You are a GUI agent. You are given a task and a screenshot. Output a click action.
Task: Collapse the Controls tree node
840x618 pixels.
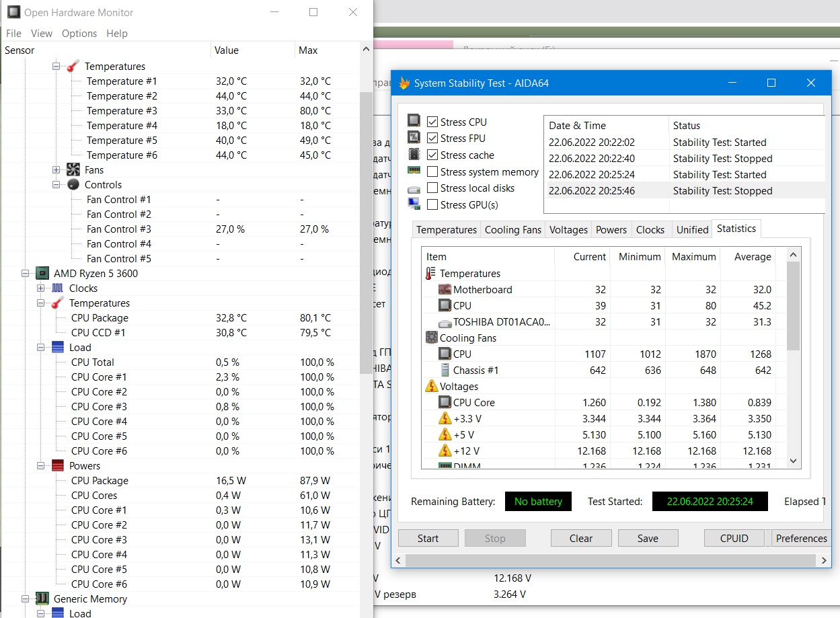pos(56,185)
